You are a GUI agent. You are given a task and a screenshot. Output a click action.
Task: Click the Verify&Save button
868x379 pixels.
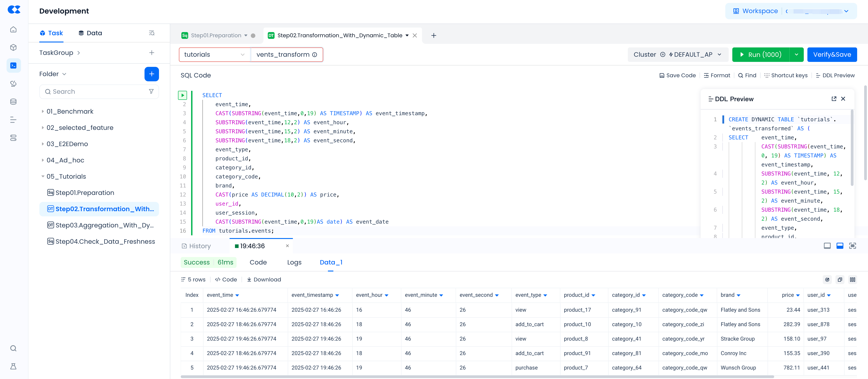832,54
